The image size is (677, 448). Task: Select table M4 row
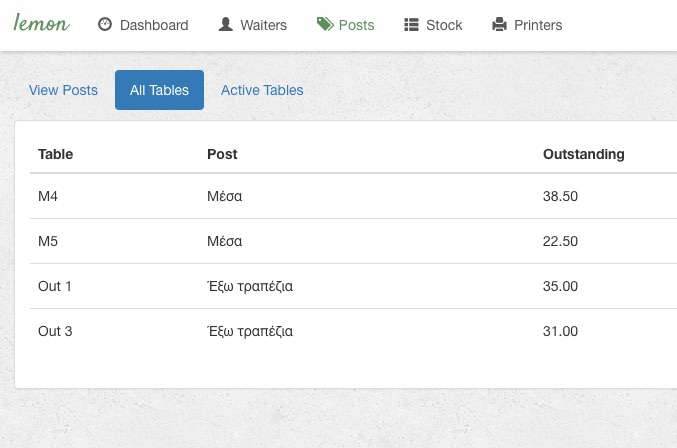point(48,196)
